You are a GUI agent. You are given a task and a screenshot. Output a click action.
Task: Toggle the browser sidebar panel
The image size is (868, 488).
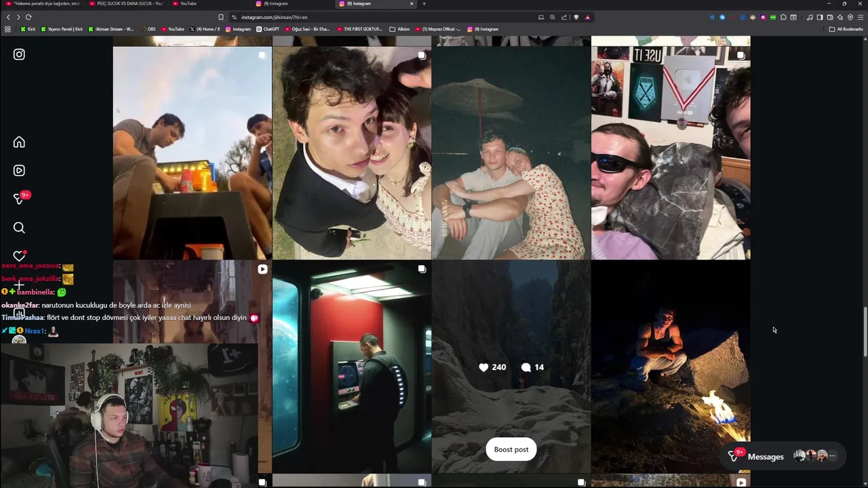(820, 17)
